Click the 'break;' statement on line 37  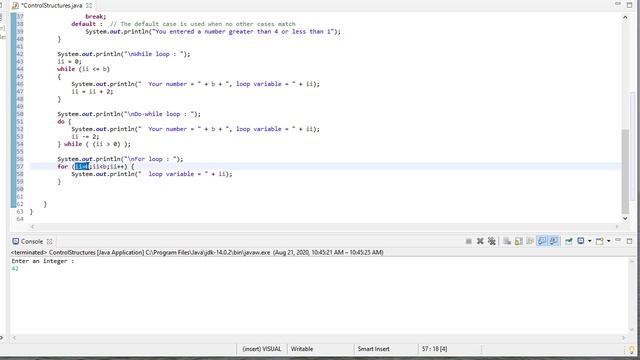point(96,16)
